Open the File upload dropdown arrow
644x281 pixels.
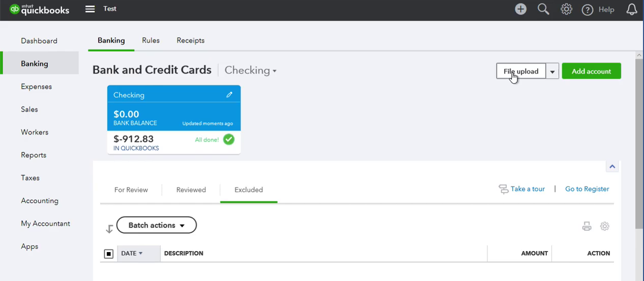coord(552,71)
